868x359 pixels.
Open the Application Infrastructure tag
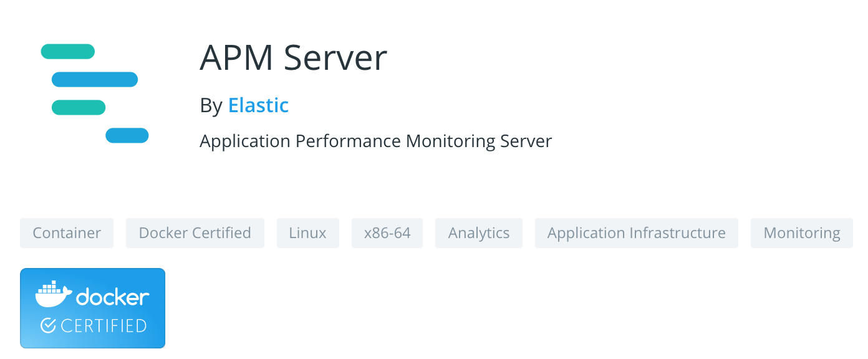pos(636,232)
